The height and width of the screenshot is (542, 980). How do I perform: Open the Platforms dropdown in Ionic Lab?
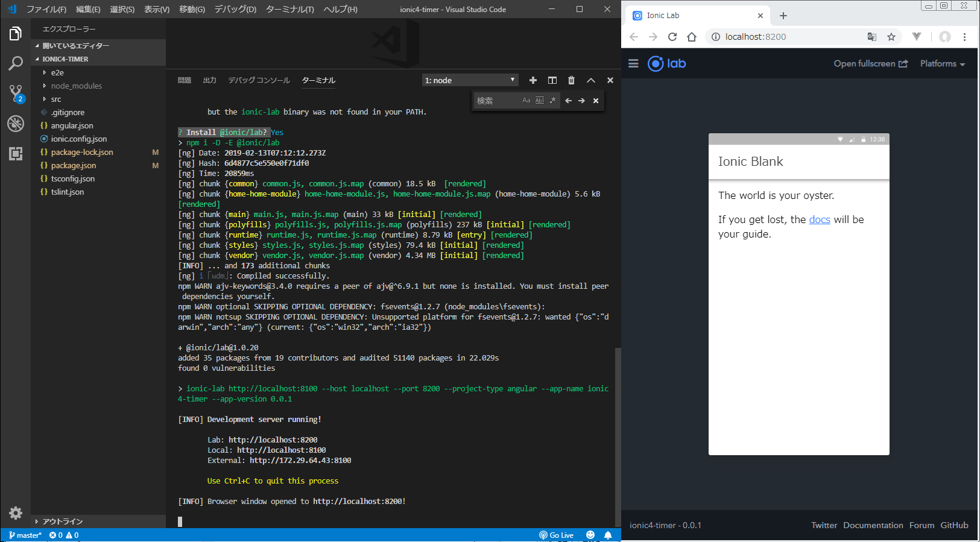coord(942,63)
